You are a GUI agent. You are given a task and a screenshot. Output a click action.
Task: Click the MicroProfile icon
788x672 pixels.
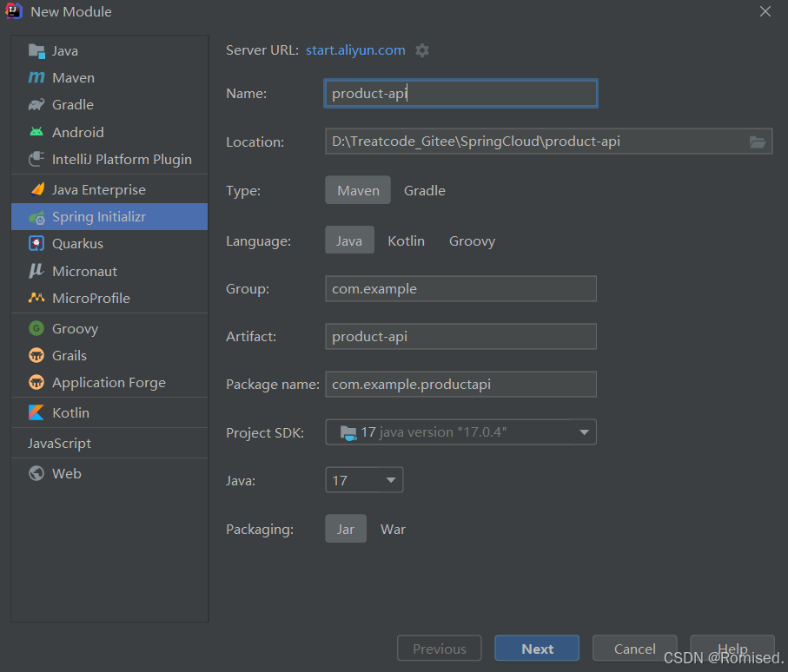(x=36, y=298)
